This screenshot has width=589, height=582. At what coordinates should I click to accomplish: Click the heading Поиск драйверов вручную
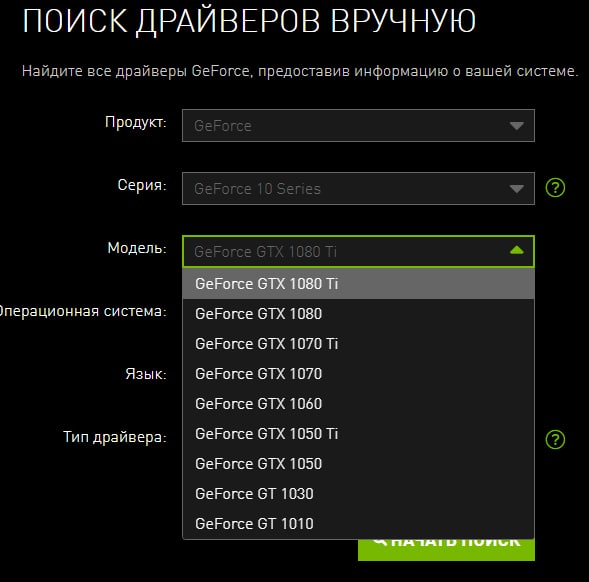pos(249,21)
